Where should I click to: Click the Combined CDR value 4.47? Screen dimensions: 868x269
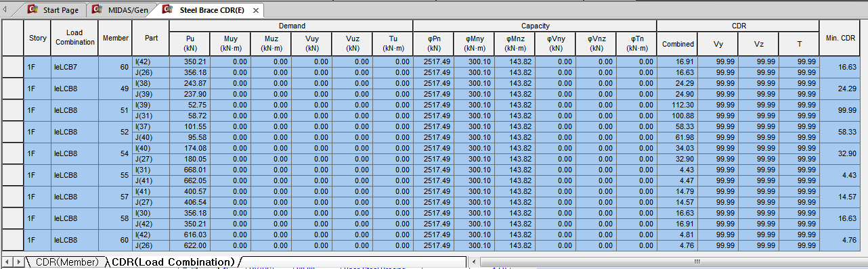click(678, 180)
